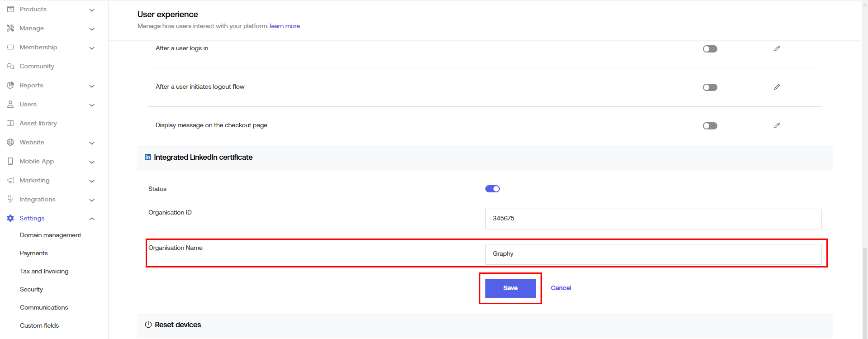Click the Community chat icon in sidebar
This screenshot has height=339, width=868.
point(10,66)
